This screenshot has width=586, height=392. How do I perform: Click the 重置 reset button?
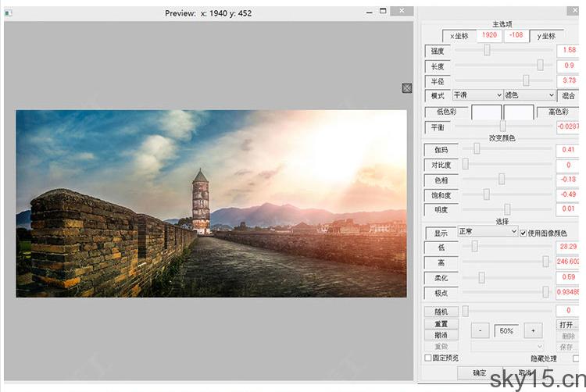441,324
